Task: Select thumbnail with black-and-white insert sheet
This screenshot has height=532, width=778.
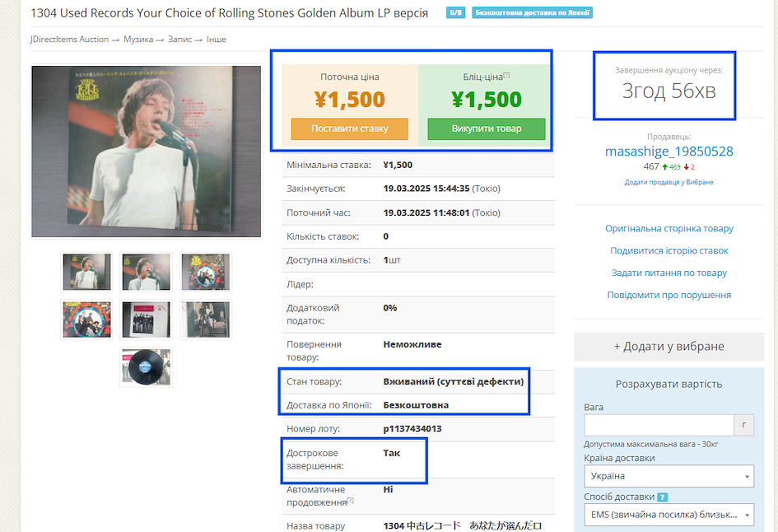Action: 147,320
